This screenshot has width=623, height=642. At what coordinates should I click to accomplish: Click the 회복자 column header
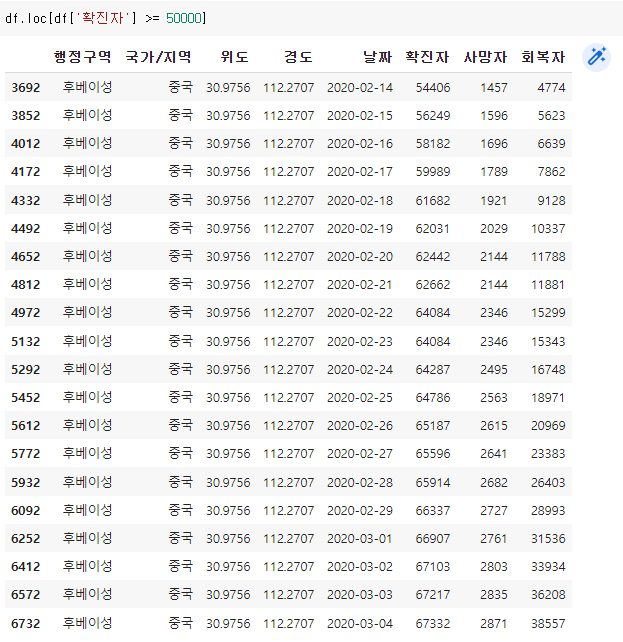543,57
